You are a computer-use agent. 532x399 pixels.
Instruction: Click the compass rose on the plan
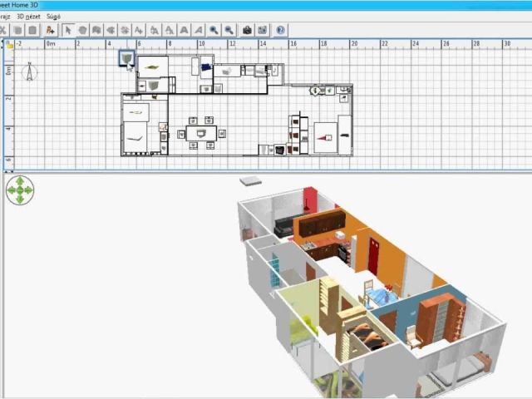(x=30, y=71)
